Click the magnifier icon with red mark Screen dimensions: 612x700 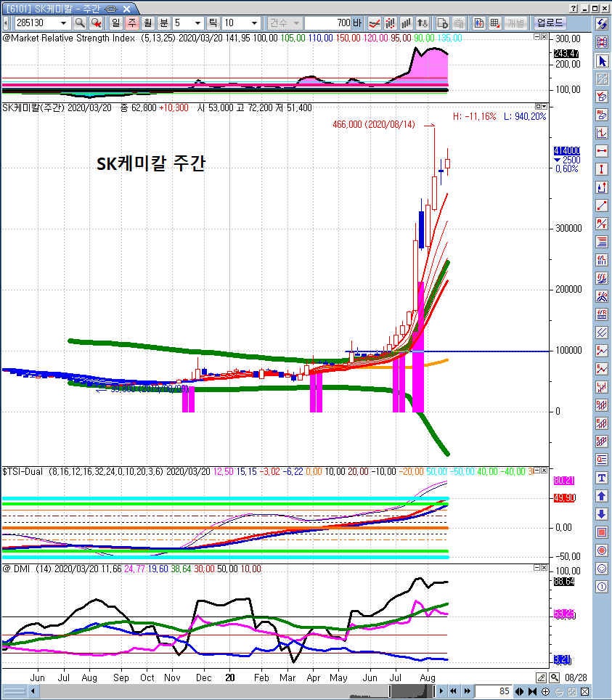(x=96, y=23)
